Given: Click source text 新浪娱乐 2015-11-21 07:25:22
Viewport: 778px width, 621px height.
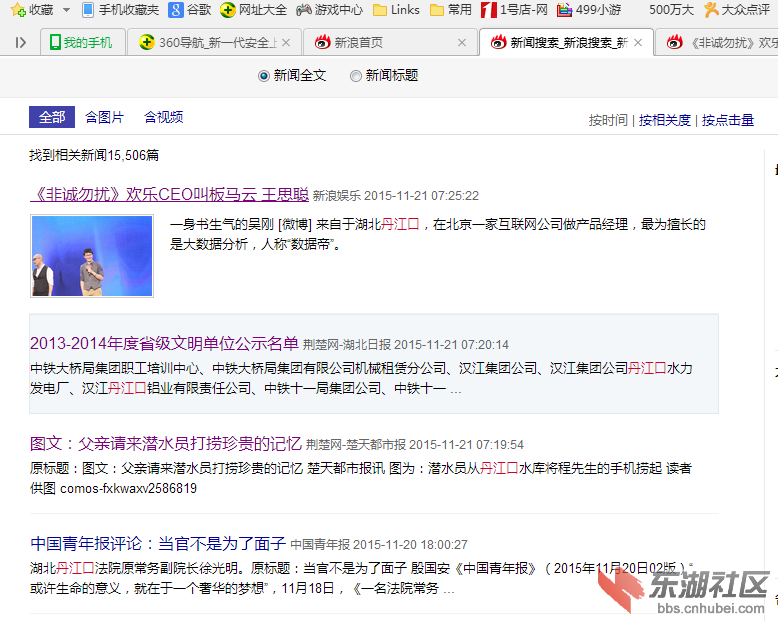Looking at the screenshot, I should click(396, 196).
